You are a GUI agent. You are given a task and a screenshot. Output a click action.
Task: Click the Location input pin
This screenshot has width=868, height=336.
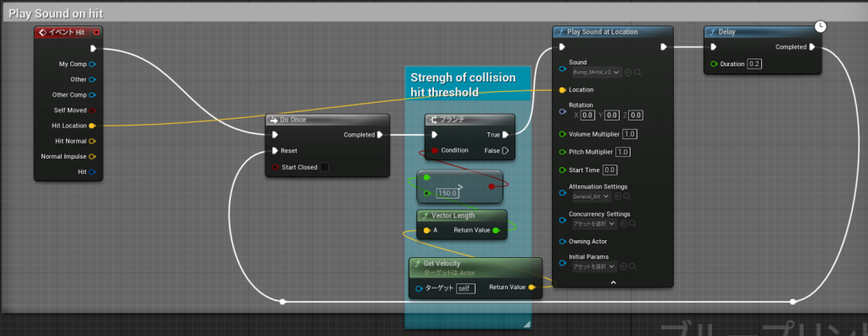[563, 90]
